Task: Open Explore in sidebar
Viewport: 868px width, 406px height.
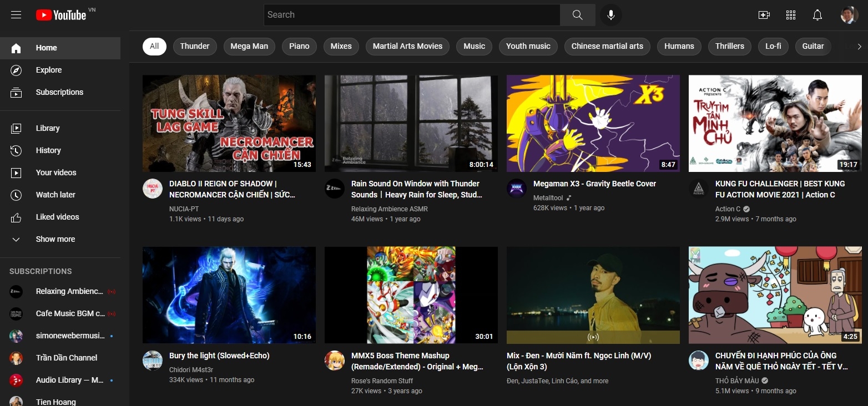Action: click(60, 70)
